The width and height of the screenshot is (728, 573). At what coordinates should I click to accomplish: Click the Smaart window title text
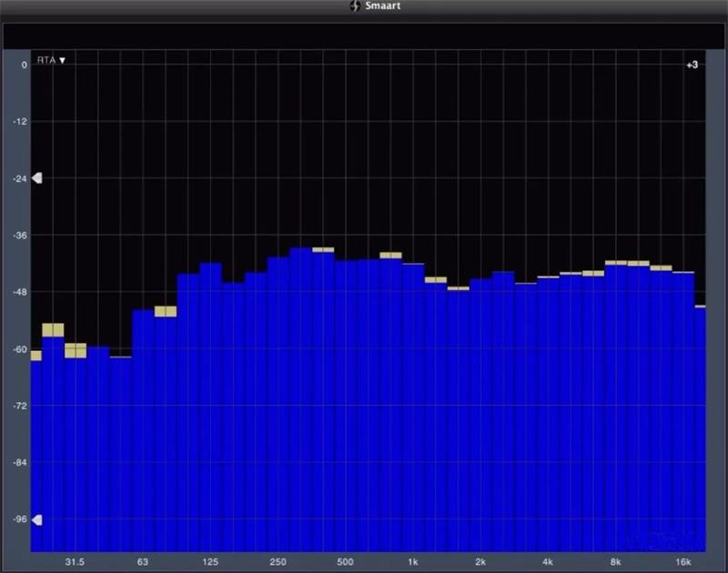point(381,7)
